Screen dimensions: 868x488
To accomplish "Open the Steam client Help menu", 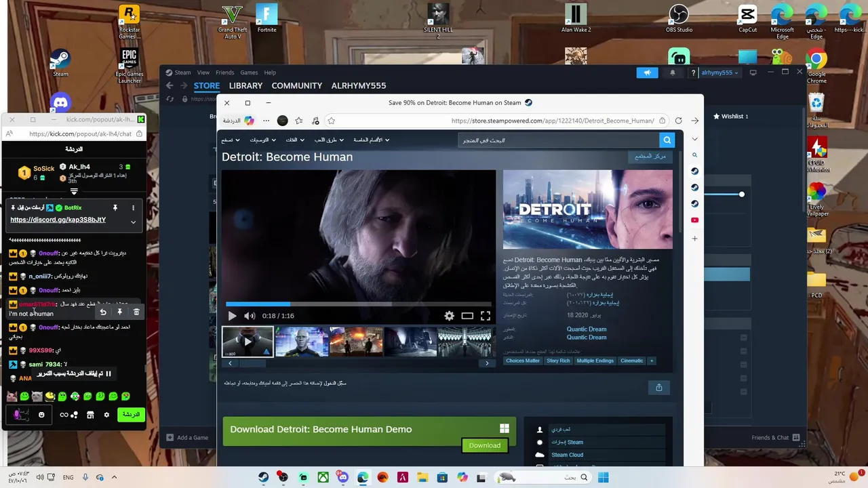I will [270, 73].
